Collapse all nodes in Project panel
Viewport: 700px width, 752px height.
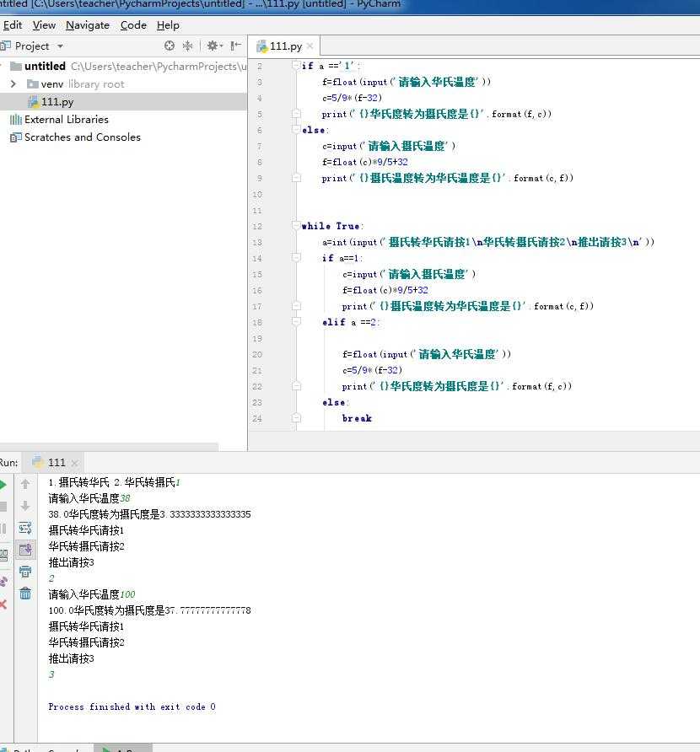coord(187,46)
